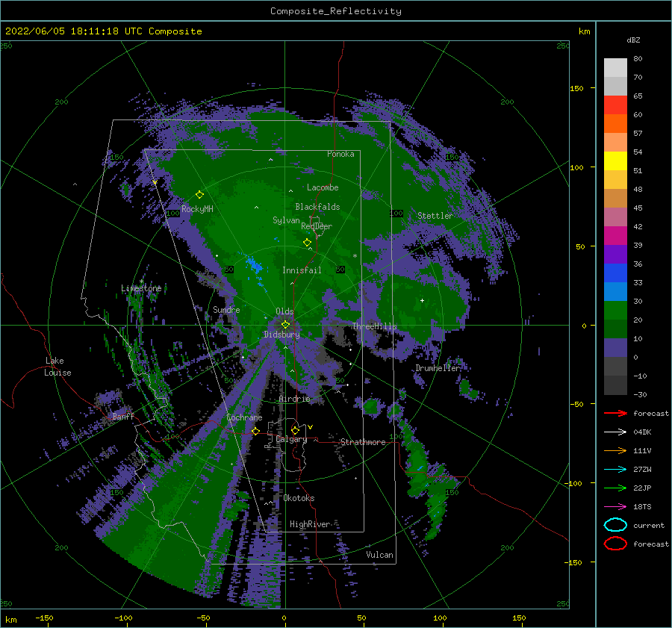Click the white plus marker east of ThreeHills
Image resolution: width=672 pixels, height=628 pixels.
pos(422,300)
